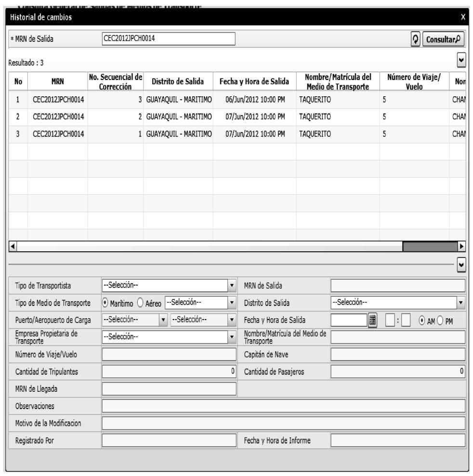Click the date 06/Jun/2012 10:00 PM
473x476 pixels.
click(x=255, y=100)
